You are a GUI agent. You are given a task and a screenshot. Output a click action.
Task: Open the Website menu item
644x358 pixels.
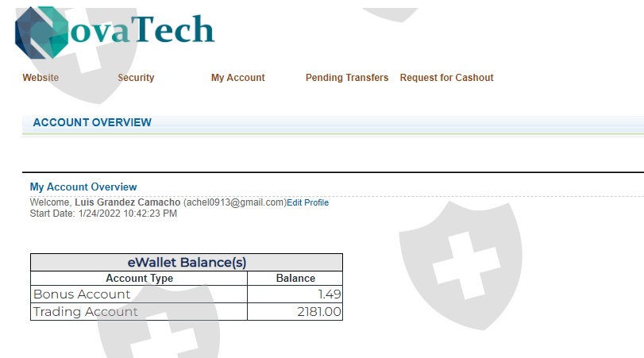pos(40,78)
